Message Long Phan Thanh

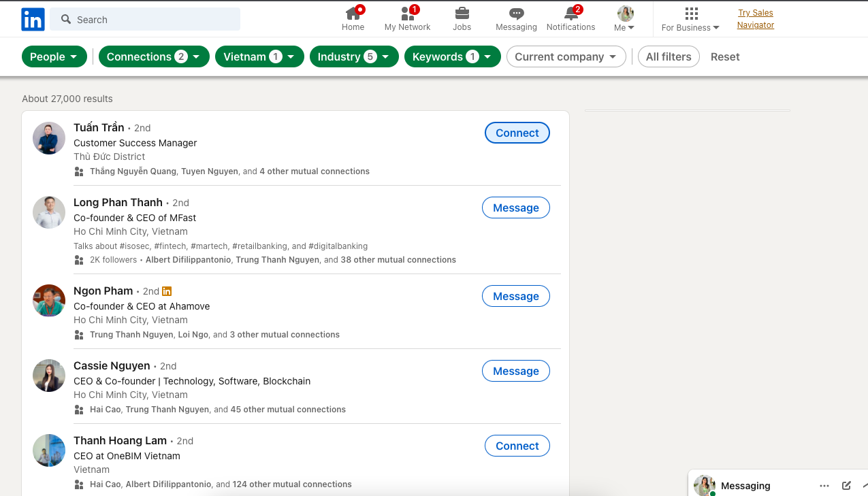tap(515, 208)
